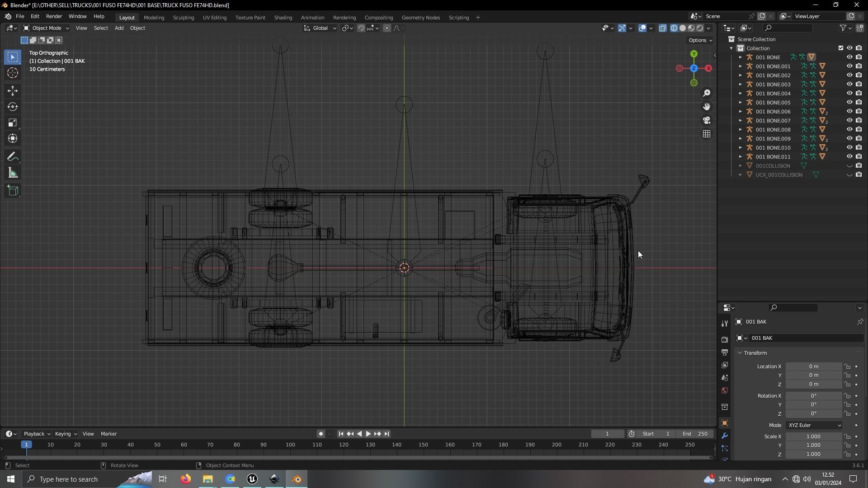Switch to rendered viewport shading
Viewport: 868px width, 488px height.
coord(700,28)
